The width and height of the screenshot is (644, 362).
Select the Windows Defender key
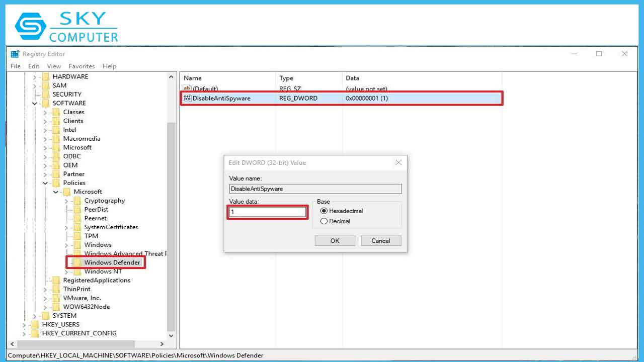click(112, 262)
